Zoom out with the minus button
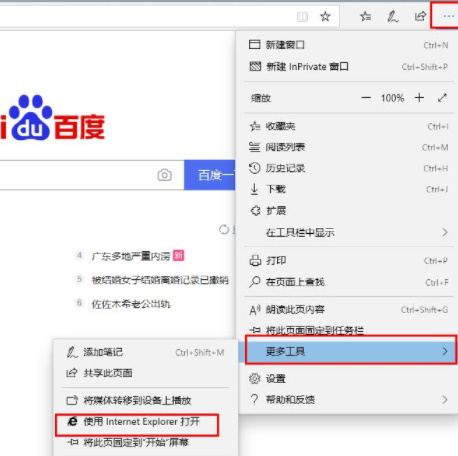This screenshot has height=456, width=458. coord(366,98)
